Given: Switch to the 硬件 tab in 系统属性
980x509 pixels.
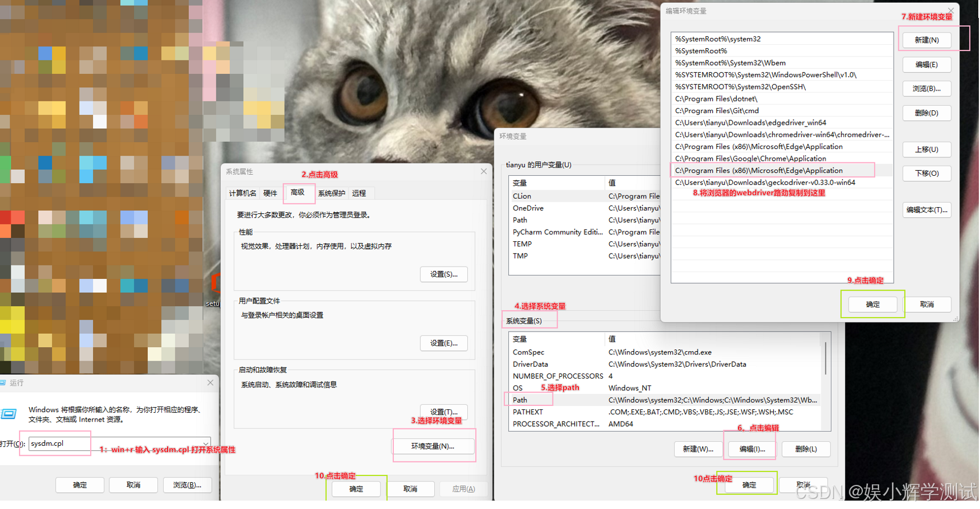Looking at the screenshot, I should point(271,193).
